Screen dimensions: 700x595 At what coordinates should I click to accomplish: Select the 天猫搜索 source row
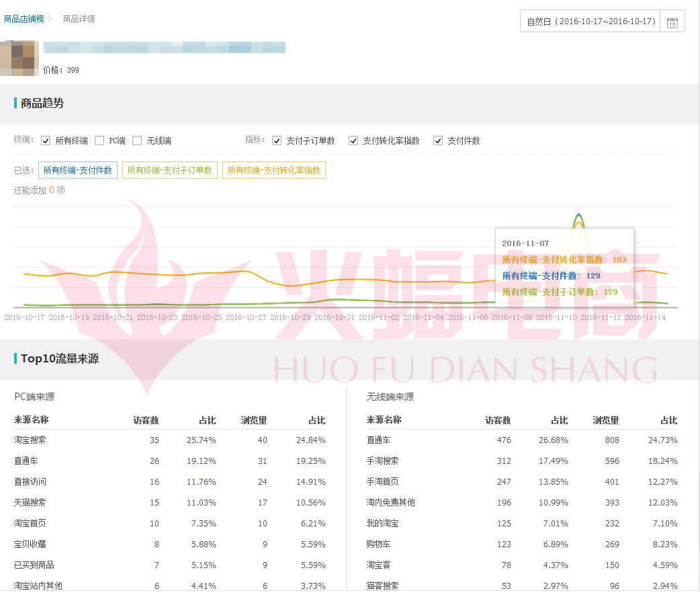pyautogui.click(x=170, y=502)
